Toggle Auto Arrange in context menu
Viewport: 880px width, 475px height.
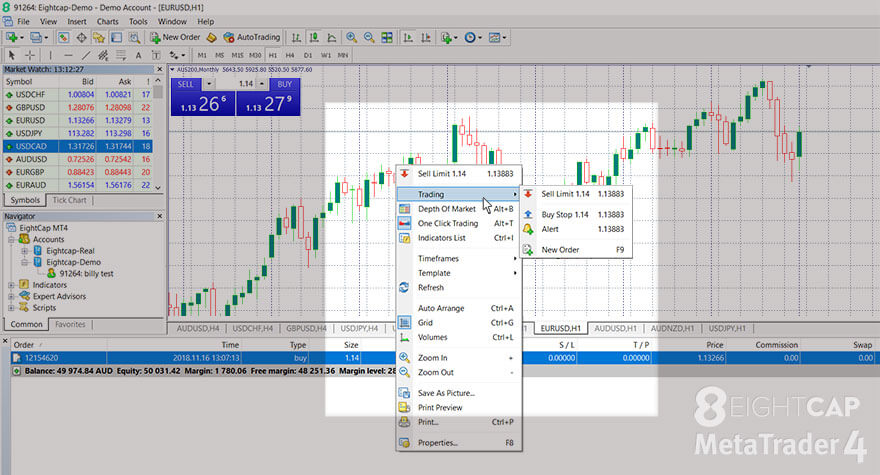[x=459, y=308]
